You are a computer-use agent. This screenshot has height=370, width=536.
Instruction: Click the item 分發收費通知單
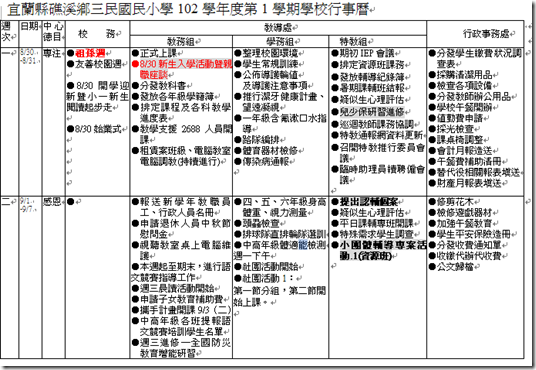(469, 245)
